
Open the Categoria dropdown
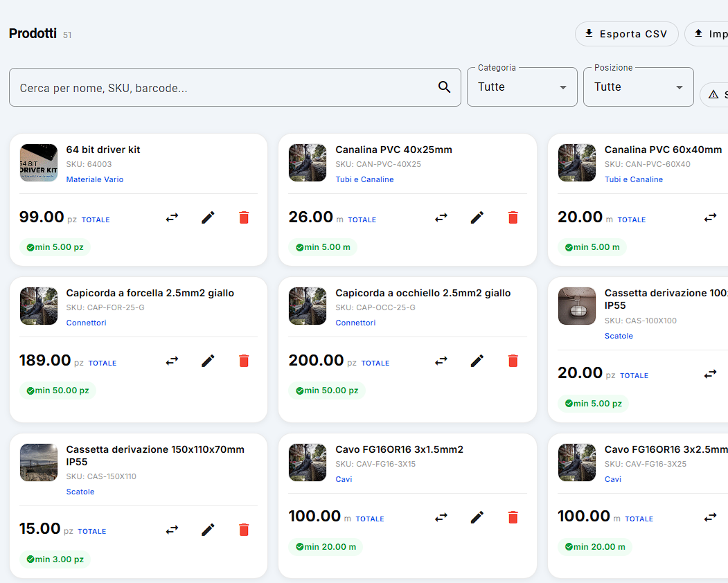(x=522, y=87)
